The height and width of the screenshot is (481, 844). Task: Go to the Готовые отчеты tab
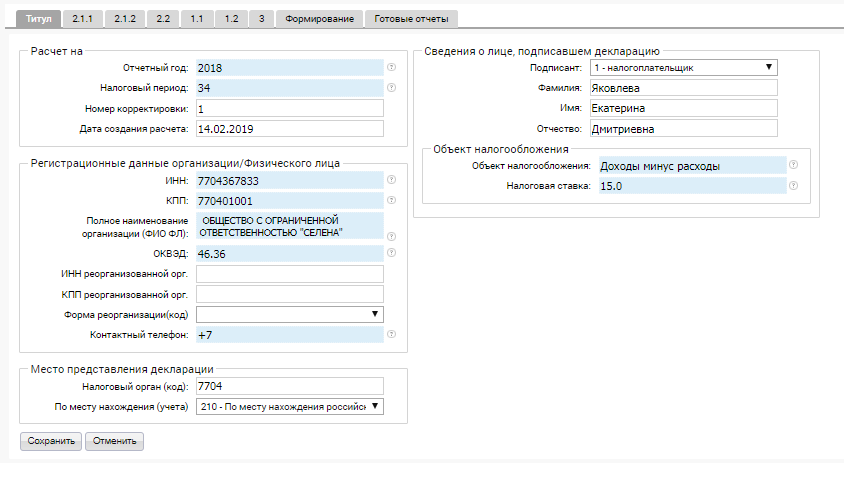pos(412,19)
